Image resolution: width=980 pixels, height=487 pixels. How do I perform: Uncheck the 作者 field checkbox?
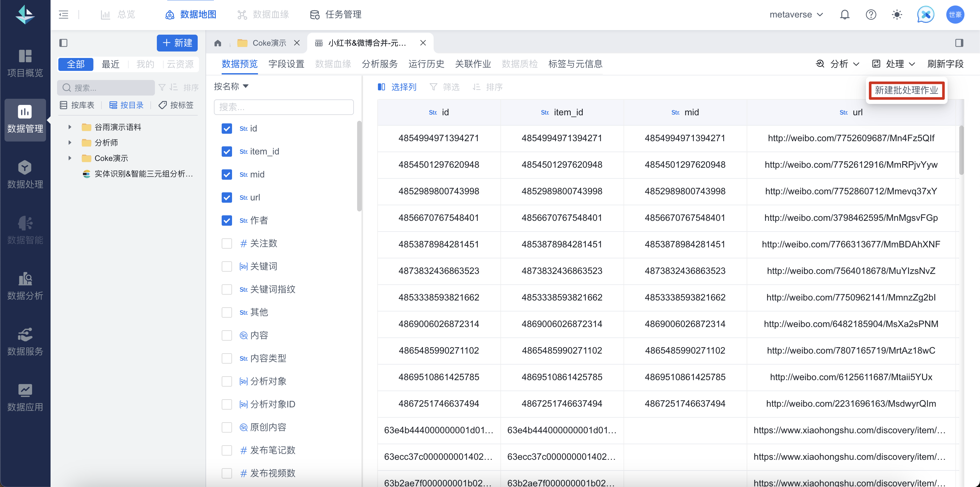coord(227,221)
